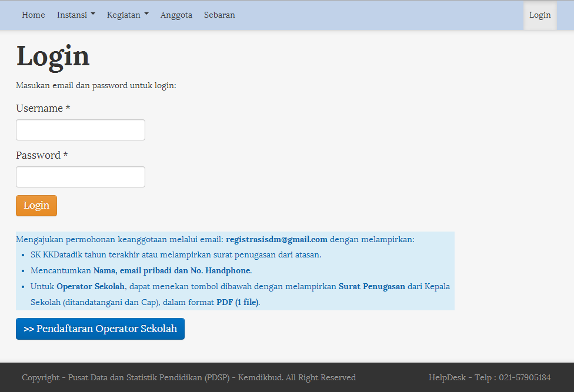This screenshot has height=392, width=574.
Task: Click the PDSP copyright text in footer
Action: point(188,377)
